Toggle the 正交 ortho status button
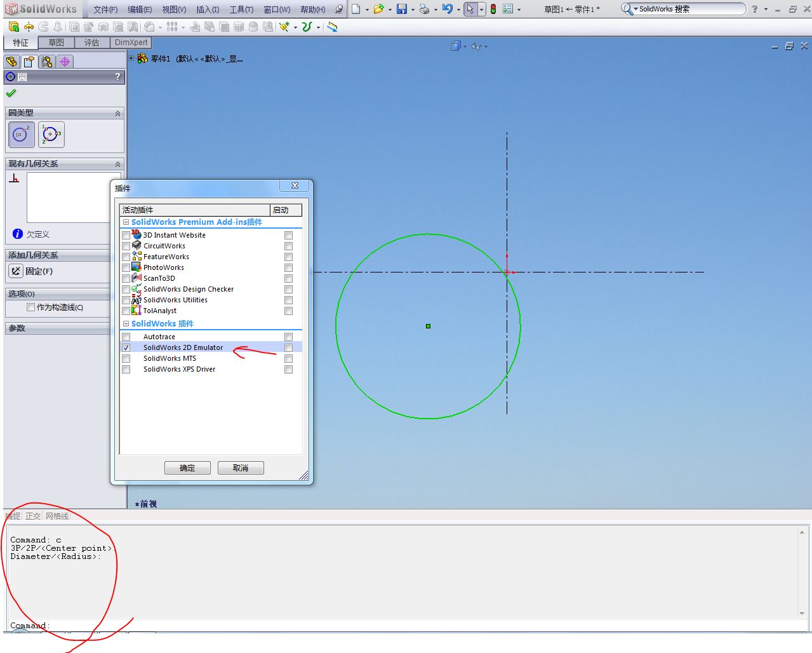 pyautogui.click(x=33, y=516)
